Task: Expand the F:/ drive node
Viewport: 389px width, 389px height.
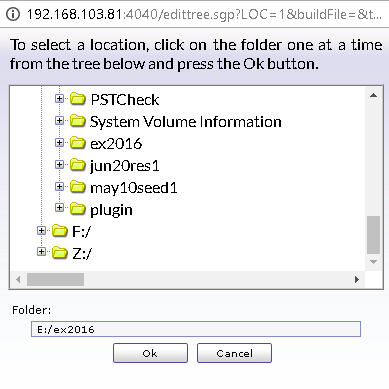Action: tap(41, 230)
